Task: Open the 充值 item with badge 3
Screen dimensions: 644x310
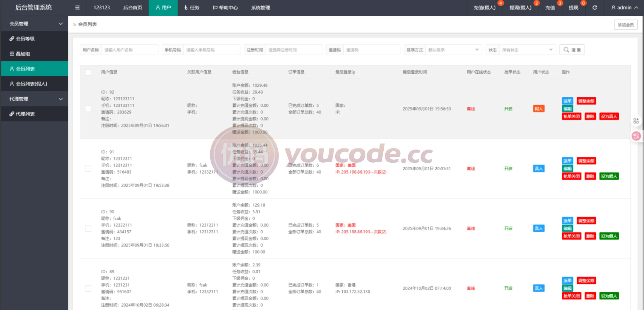Action: [550, 8]
